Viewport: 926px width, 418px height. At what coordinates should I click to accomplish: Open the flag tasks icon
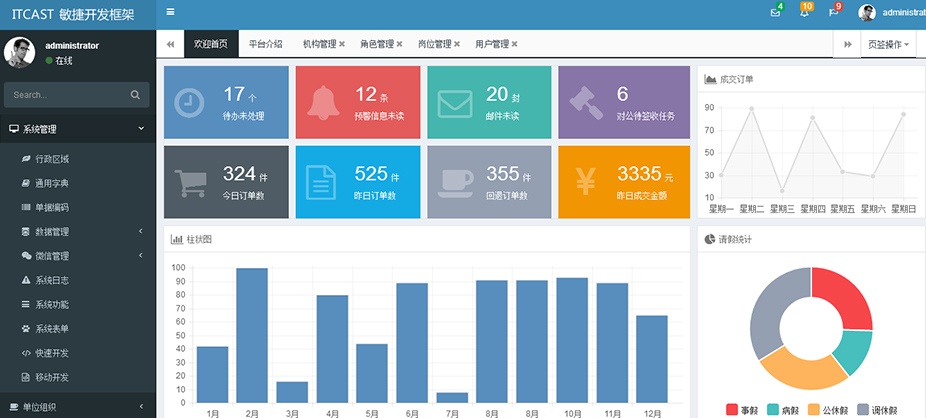click(834, 12)
